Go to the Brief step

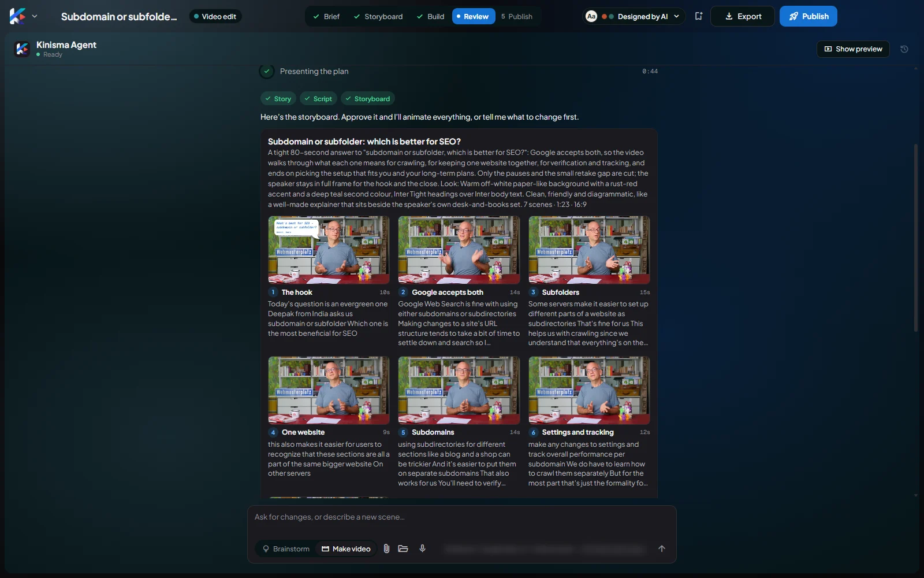point(326,16)
